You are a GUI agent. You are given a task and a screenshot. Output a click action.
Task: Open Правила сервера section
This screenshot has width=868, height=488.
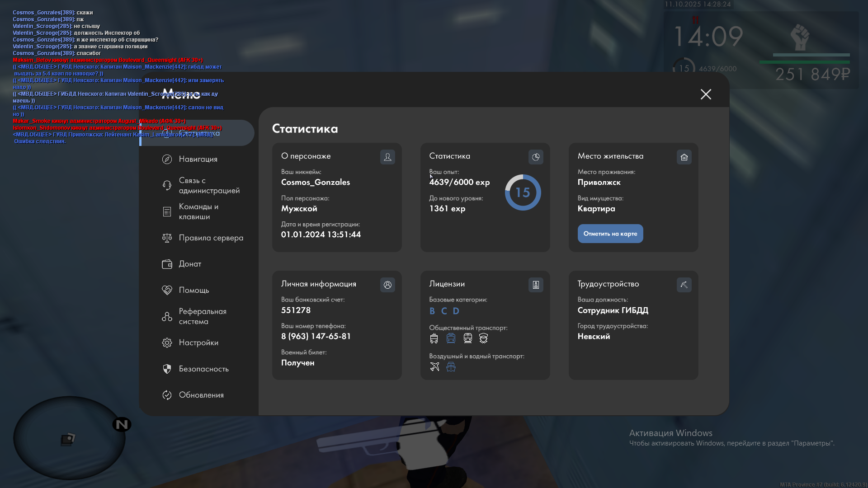click(x=211, y=238)
